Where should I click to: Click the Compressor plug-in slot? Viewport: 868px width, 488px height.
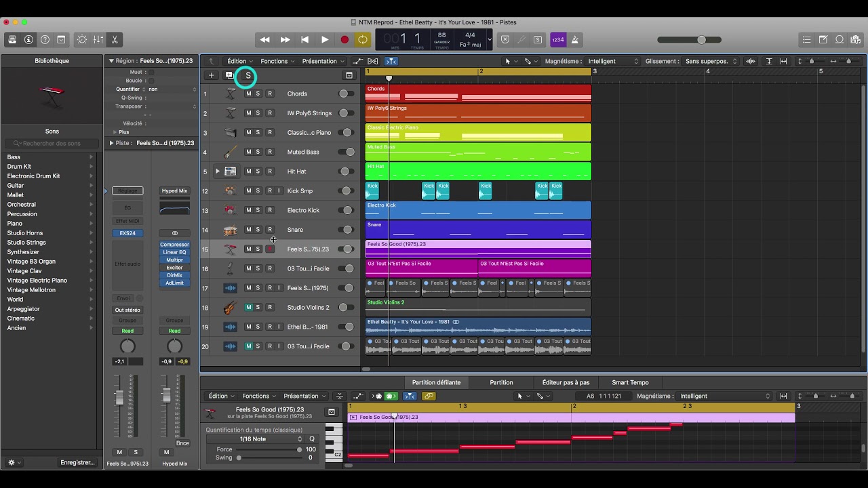click(174, 245)
